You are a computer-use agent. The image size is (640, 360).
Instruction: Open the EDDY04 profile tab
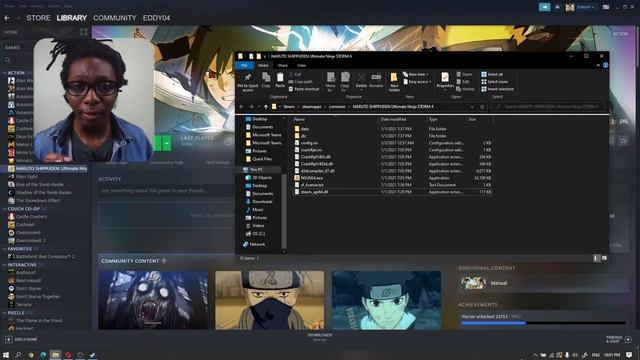point(156,18)
